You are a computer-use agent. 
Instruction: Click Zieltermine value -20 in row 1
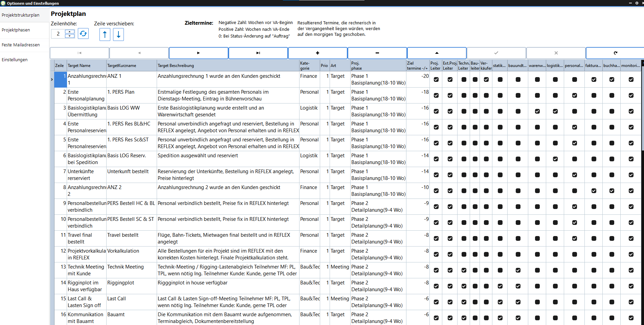(418, 79)
